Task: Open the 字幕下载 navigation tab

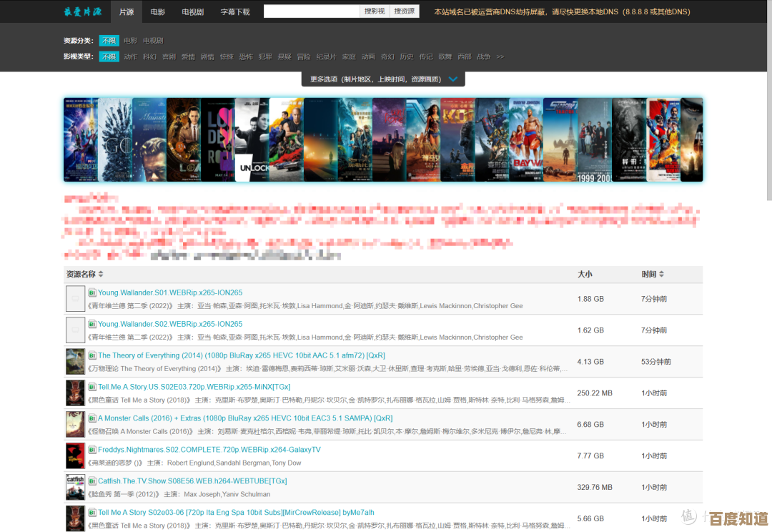Action: point(235,11)
